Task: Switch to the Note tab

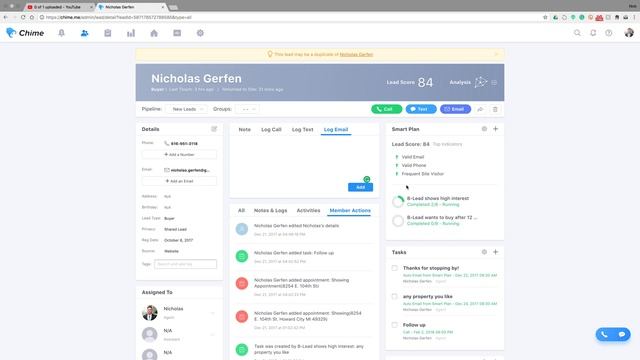Action: (x=244, y=129)
